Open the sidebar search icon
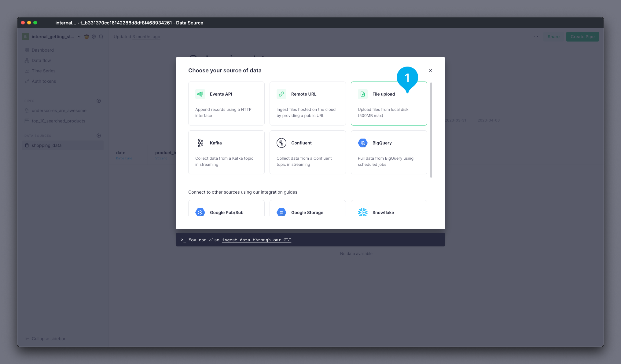This screenshot has width=621, height=364. (x=101, y=37)
